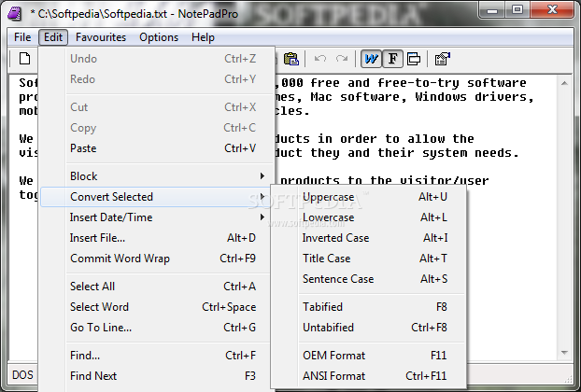Toggle the blue W word wrap button

click(x=371, y=59)
